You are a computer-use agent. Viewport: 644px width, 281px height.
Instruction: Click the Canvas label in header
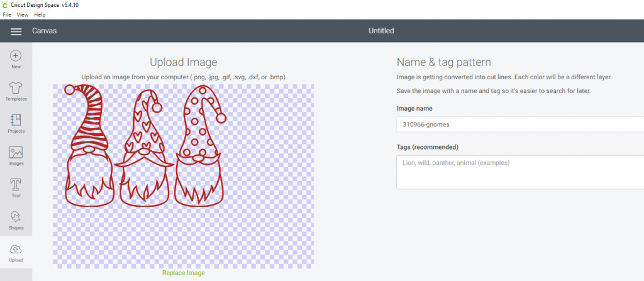pyautogui.click(x=45, y=31)
